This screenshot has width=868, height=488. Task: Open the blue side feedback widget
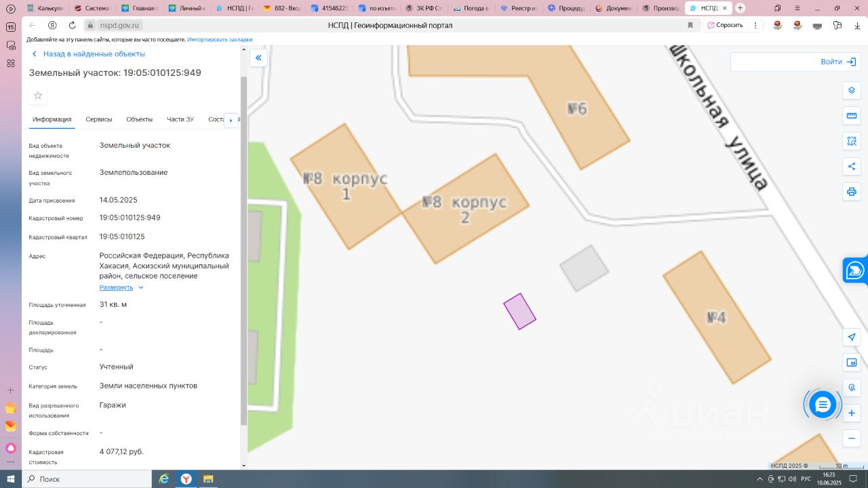[855, 270]
